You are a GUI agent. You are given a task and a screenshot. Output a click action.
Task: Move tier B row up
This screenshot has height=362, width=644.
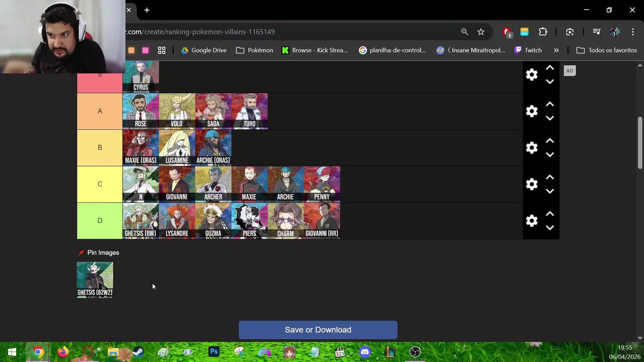pyautogui.click(x=550, y=141)
